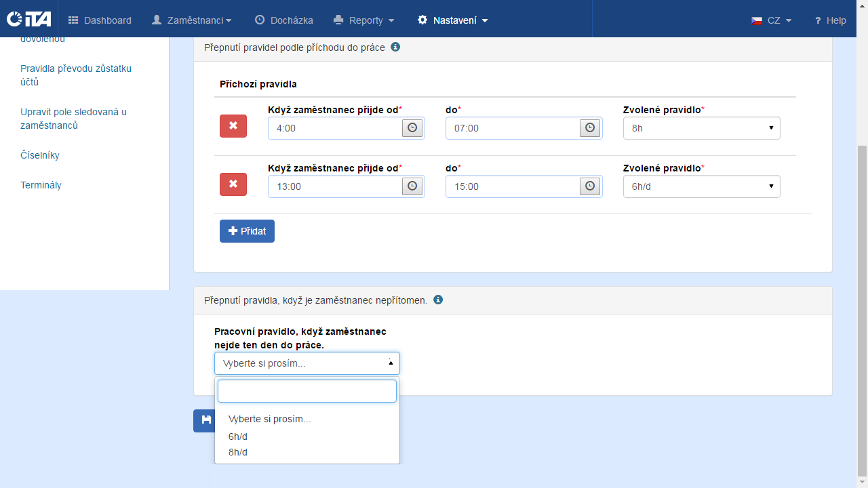The width and height of the screenshot is (868, 488).
Task: Open the Reporty menu
Action: [x=364, y=20]
